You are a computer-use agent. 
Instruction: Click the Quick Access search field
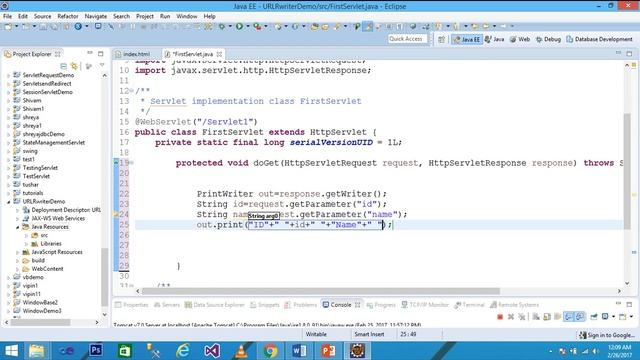click(x=407, y=39)
